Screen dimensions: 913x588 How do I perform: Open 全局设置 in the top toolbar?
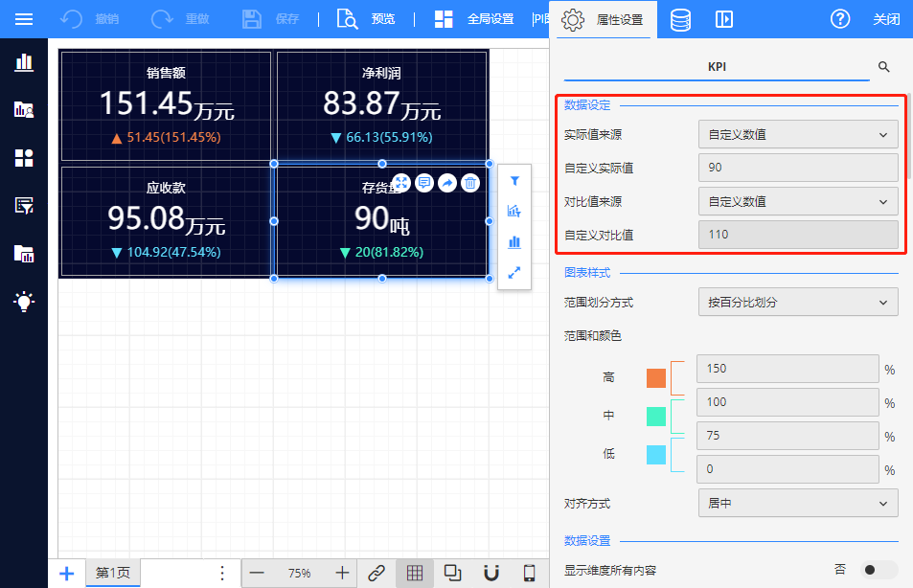click(x=475, y=19)
